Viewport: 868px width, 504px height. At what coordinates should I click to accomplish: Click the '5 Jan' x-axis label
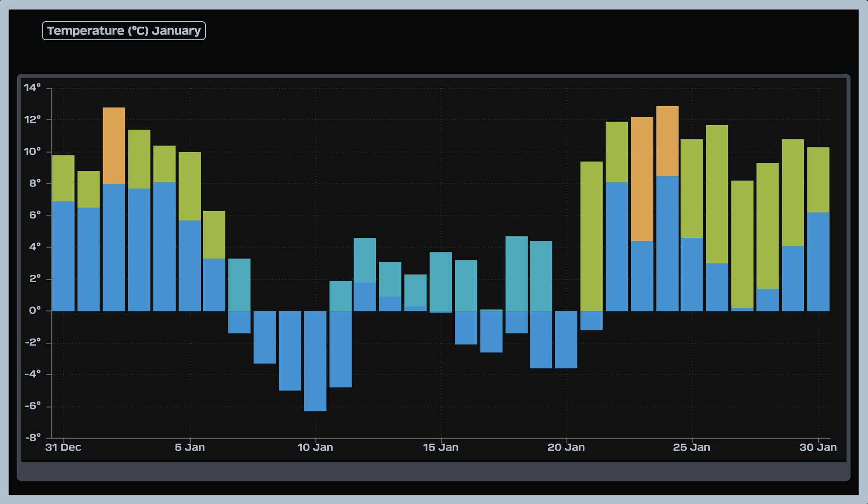[190, 447]
